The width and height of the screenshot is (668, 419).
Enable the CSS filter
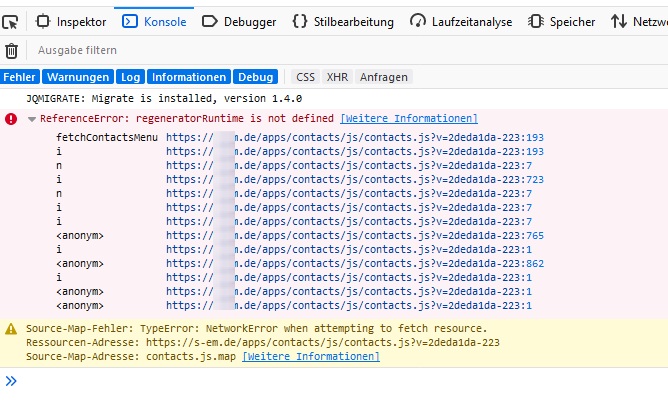[x=305, y=77]
